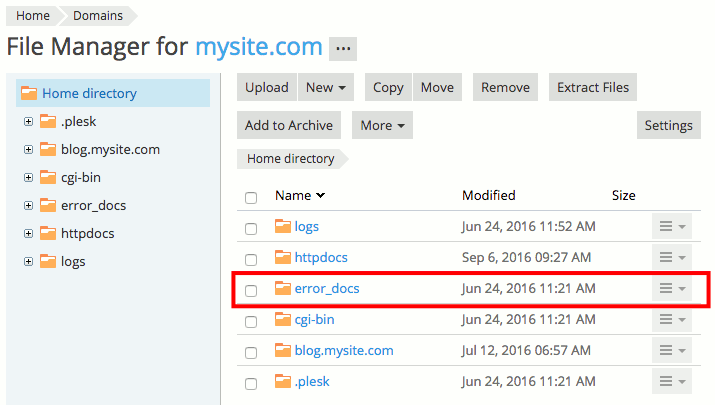Click the folder icon in cgi-bin table row
715x405 pixels.
coord(283,319)
